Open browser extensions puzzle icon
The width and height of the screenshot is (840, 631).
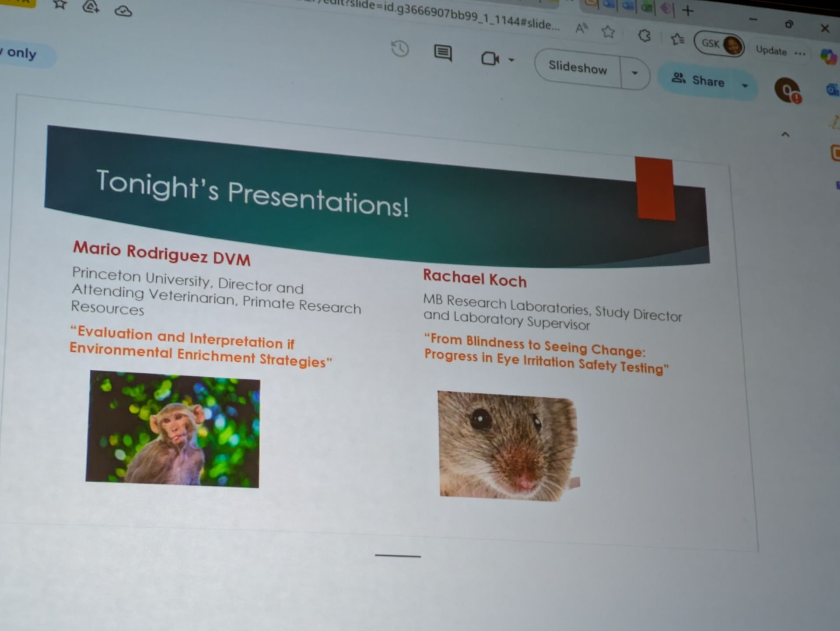[x=644, y=35]
